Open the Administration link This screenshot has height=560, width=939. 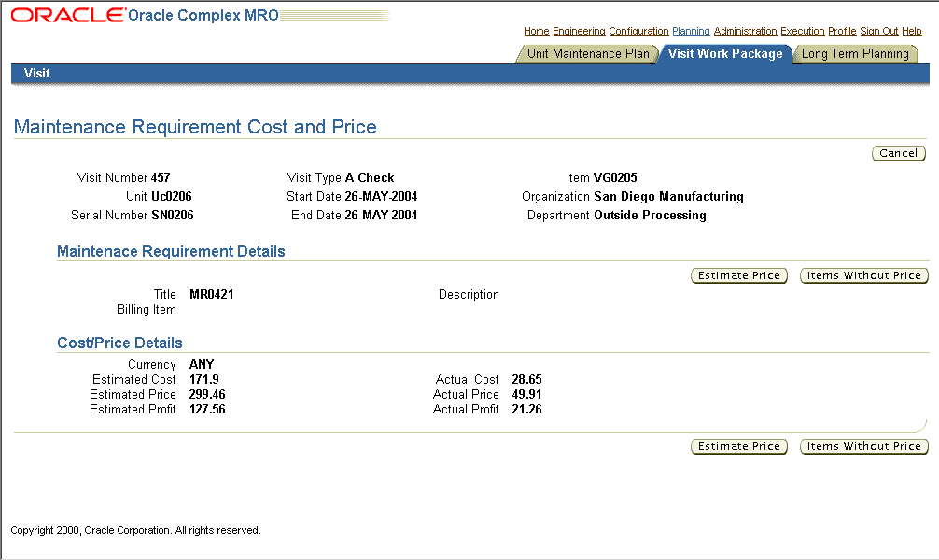(745, 32)
